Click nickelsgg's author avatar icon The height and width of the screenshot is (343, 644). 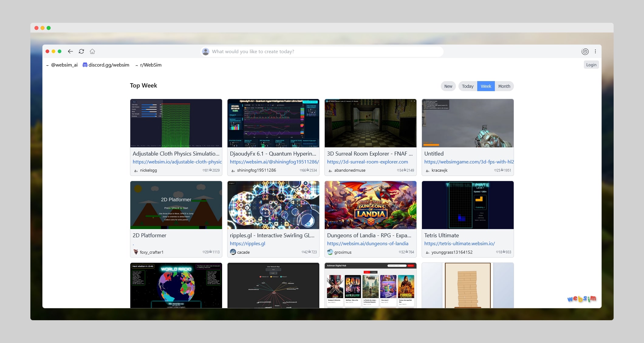(136, 170)
